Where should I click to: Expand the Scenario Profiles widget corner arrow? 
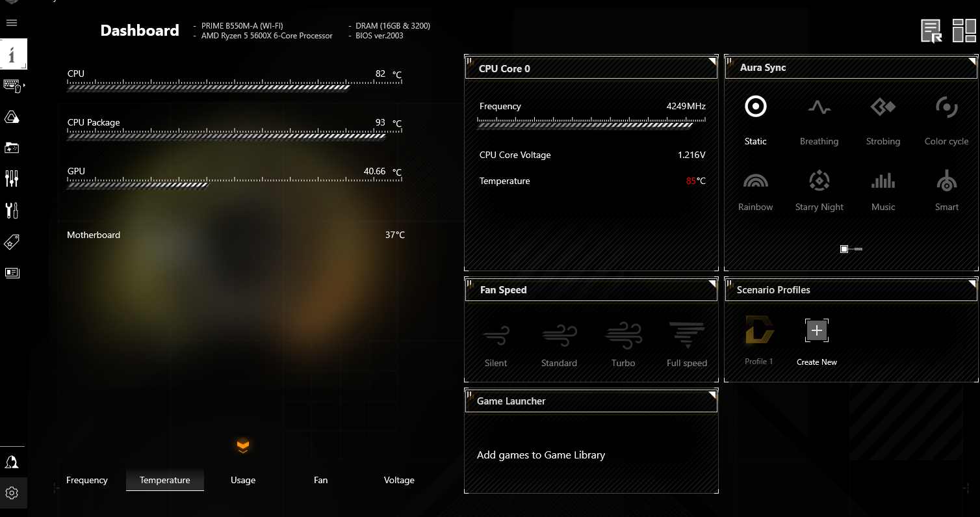972,284
